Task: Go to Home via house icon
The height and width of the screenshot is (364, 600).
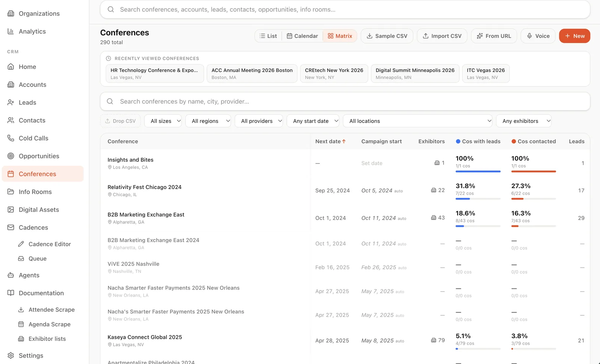Action: click(x=11, y=67)
